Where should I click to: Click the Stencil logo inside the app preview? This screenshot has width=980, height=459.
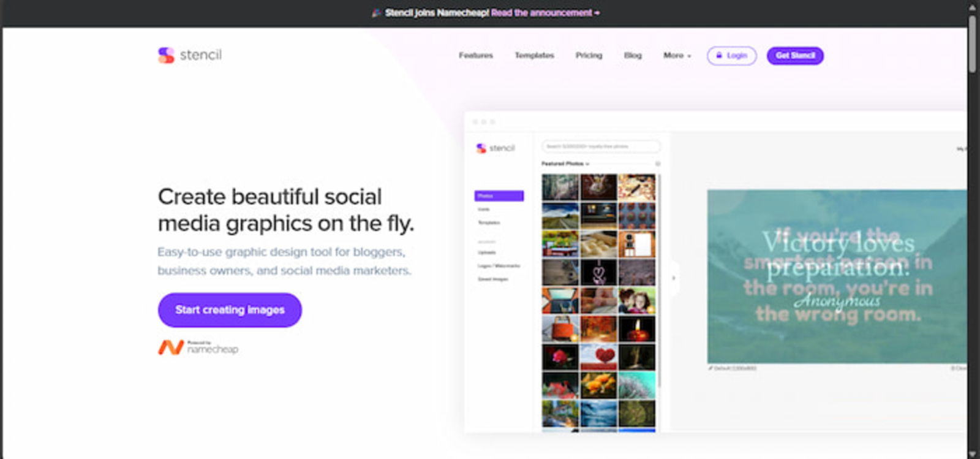pyautogui.click(x=496, y=148)
